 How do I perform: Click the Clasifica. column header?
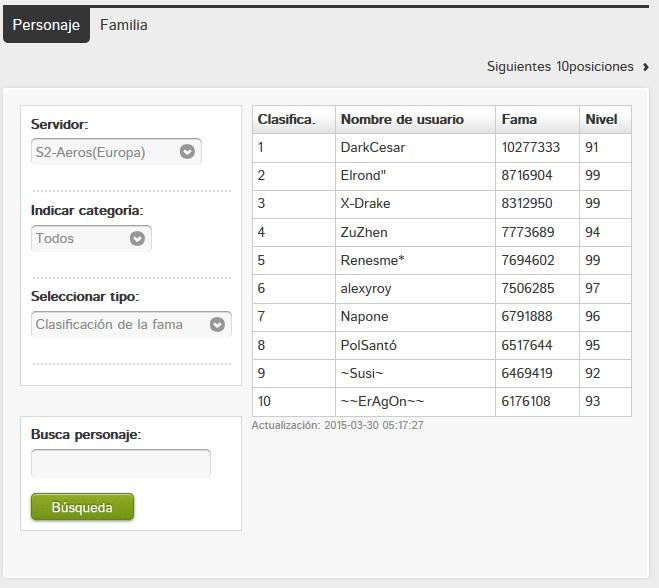(x=286, y=119)
